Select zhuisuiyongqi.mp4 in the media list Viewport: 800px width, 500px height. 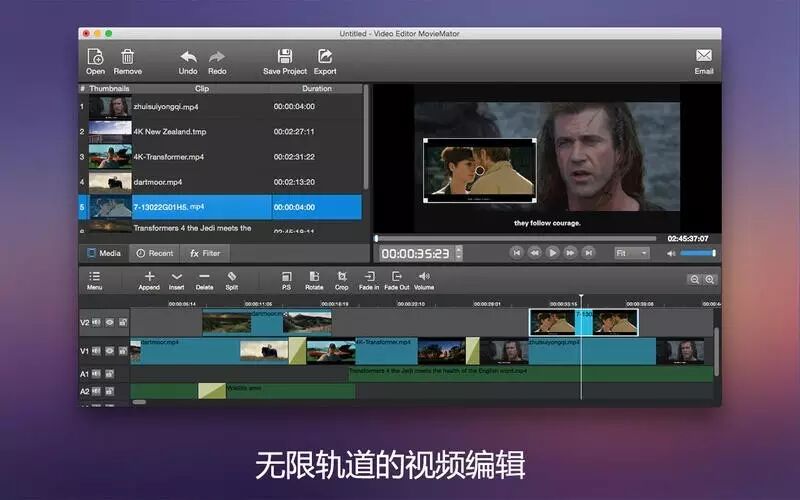tap(220, 107)
